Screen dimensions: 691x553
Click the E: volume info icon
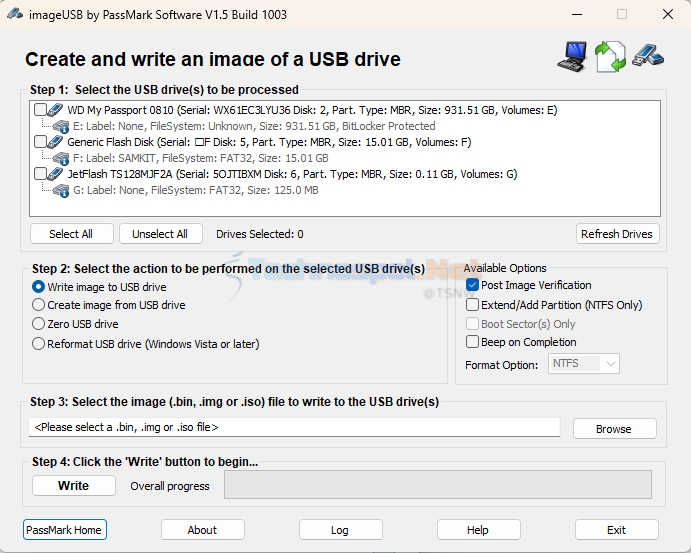click(x=61, y=126)
